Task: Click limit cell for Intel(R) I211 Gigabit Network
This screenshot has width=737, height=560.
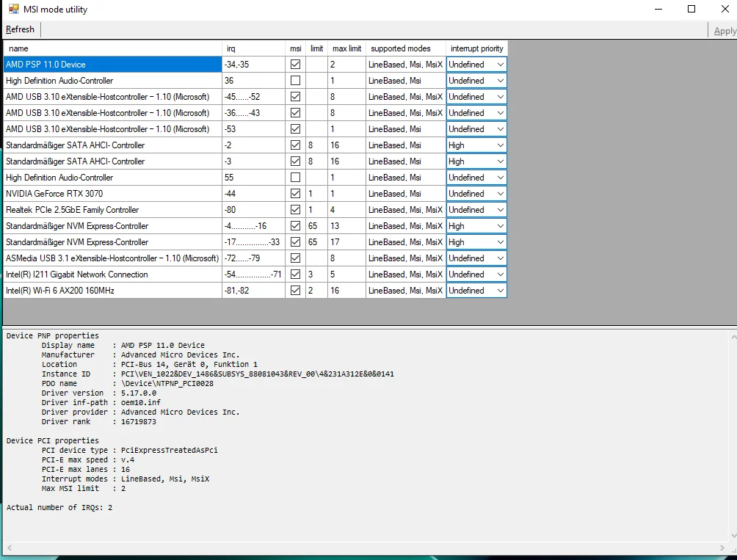Action: [x=316, y=274]
